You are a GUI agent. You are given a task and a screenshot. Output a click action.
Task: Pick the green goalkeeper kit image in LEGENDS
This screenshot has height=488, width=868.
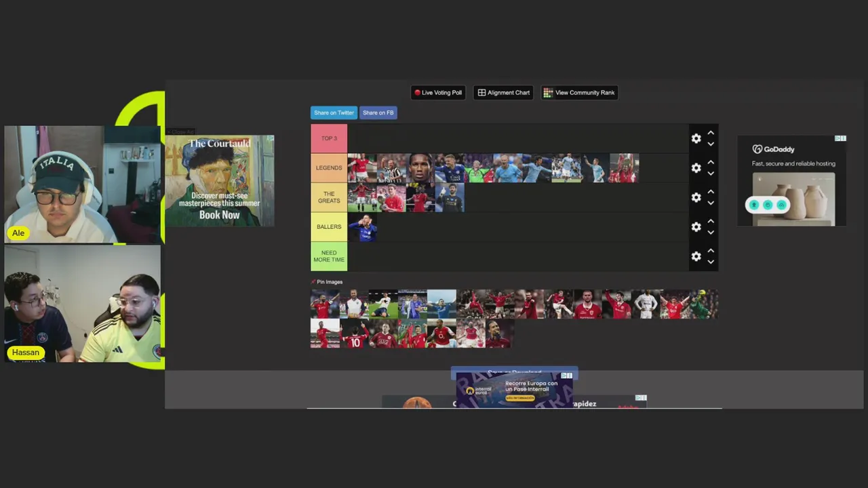478,168
